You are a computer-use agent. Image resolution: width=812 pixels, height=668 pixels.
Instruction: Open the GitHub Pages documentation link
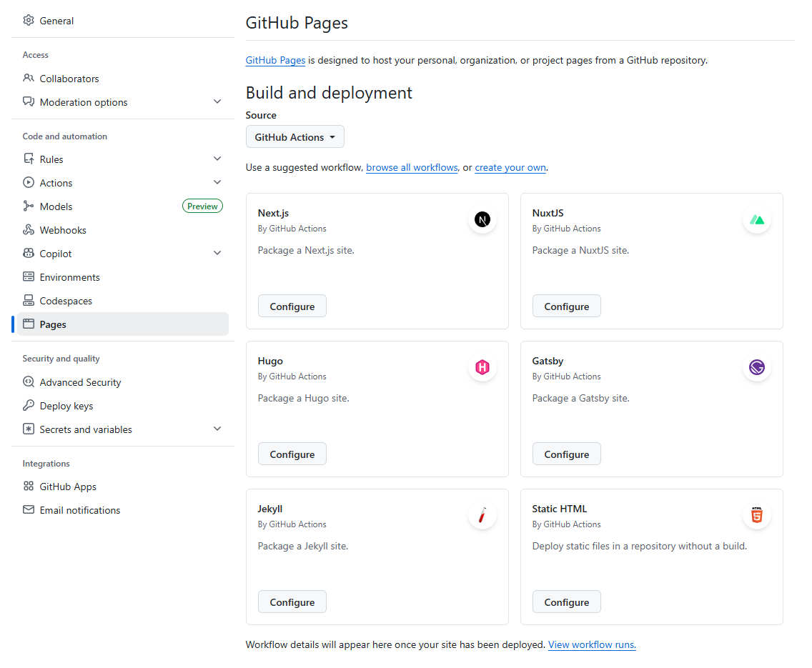tap(275, 60)
